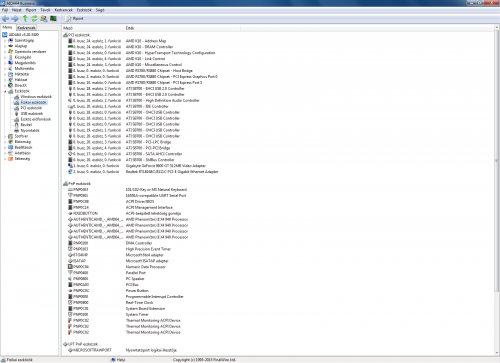This screenshot has width=500, height=363.
Task: Expand the Kiszolgáló tree node
Action: click(5, 57)
